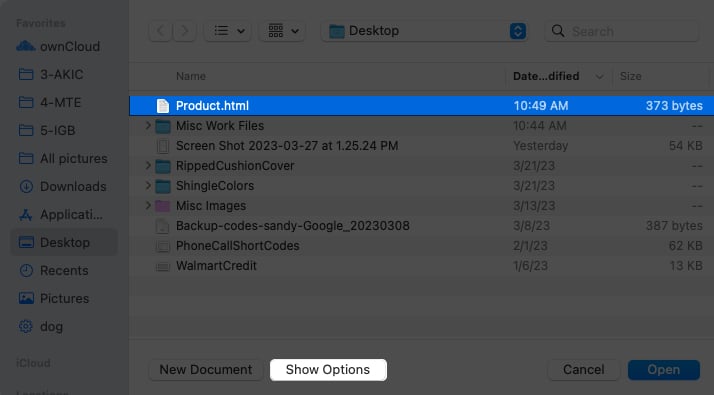Click the search magnifier icon
714x395 pixels.
click(558, 31)
